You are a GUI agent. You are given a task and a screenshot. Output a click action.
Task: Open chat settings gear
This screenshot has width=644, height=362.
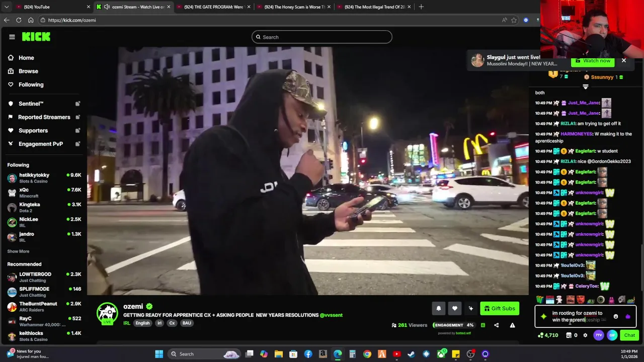pyautogui.click(x=585, y=335)
